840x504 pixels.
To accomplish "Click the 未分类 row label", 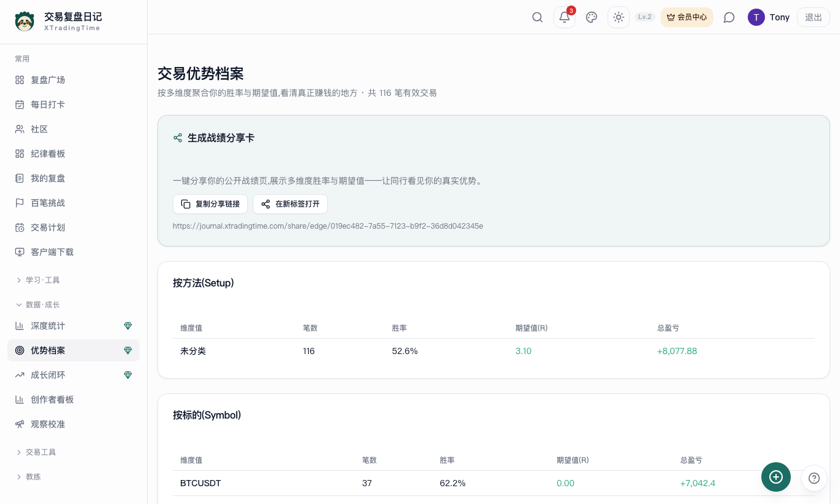I will [x=193, y=351].
